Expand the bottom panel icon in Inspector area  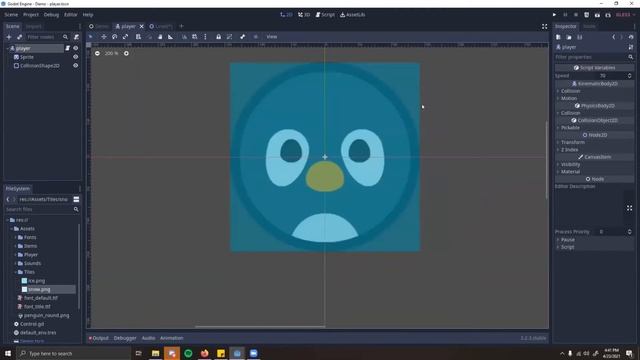tap(629, 208)
